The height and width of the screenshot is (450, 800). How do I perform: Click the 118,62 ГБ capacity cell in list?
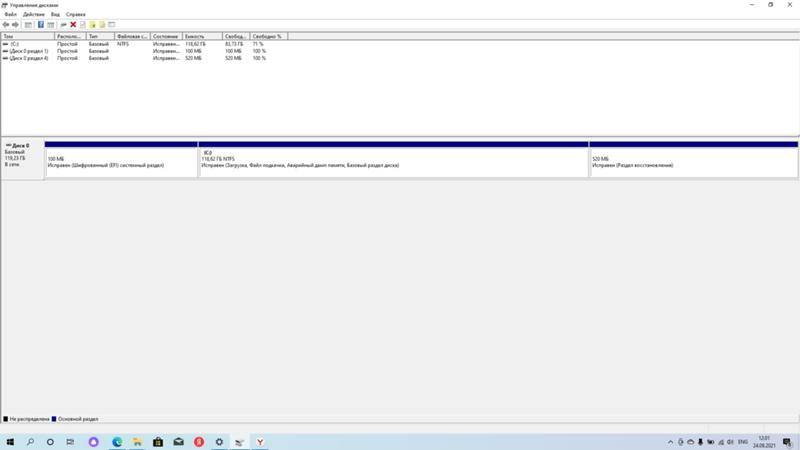(195, 44)
